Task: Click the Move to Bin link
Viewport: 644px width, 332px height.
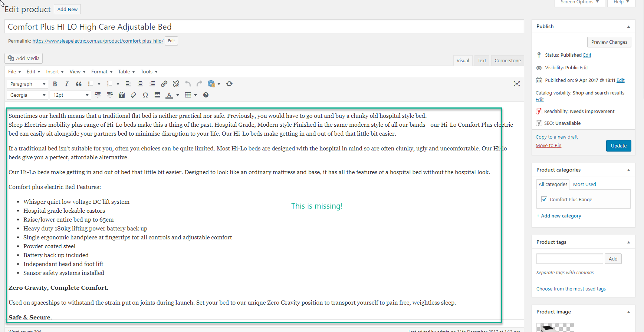Action: click(548, 146)
